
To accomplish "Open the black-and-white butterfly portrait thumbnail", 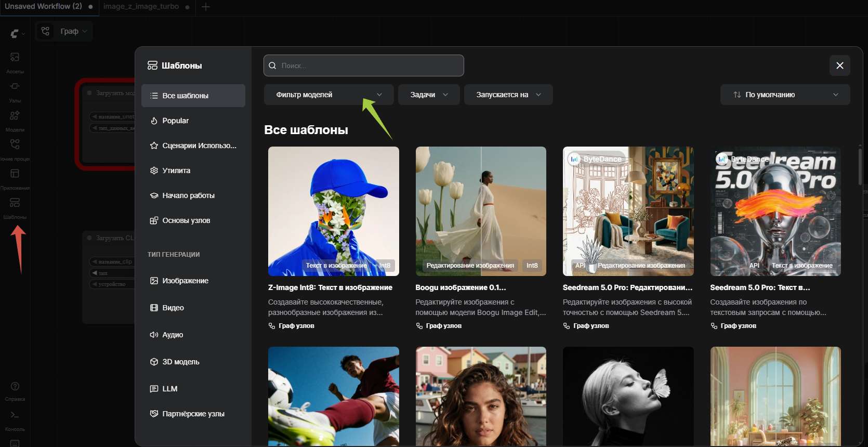I will [628, 396].
